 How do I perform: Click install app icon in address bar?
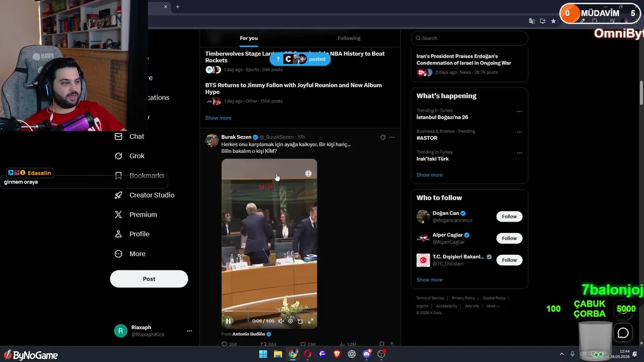tap(542, 21)
